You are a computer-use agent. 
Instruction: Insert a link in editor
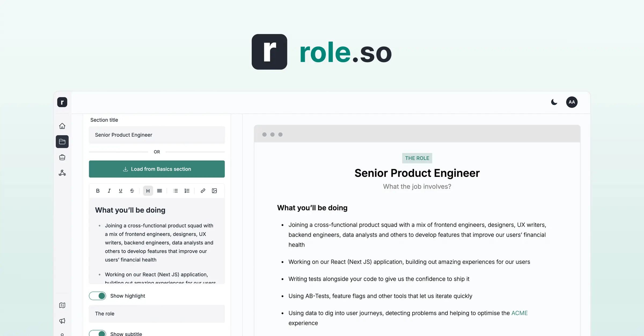203,191
